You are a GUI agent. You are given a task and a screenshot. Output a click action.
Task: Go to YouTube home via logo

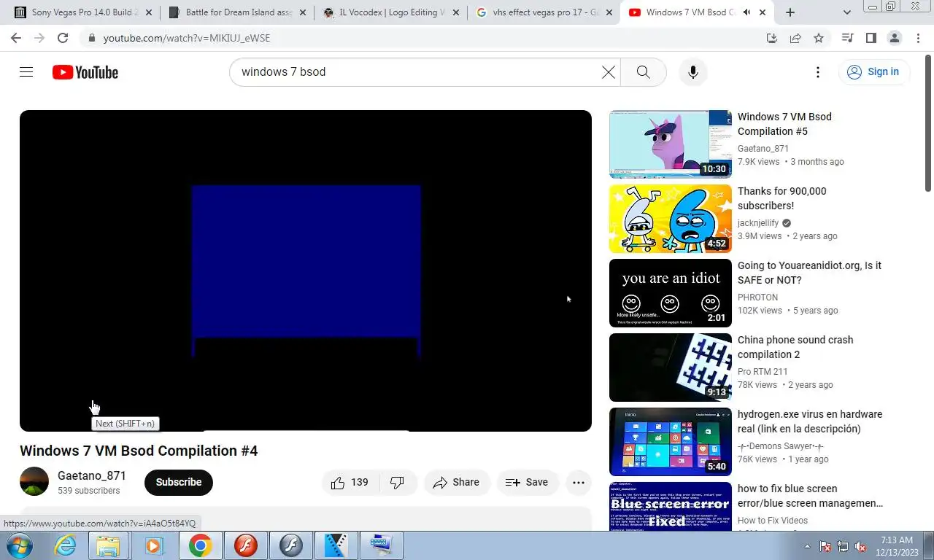point(85,72)
